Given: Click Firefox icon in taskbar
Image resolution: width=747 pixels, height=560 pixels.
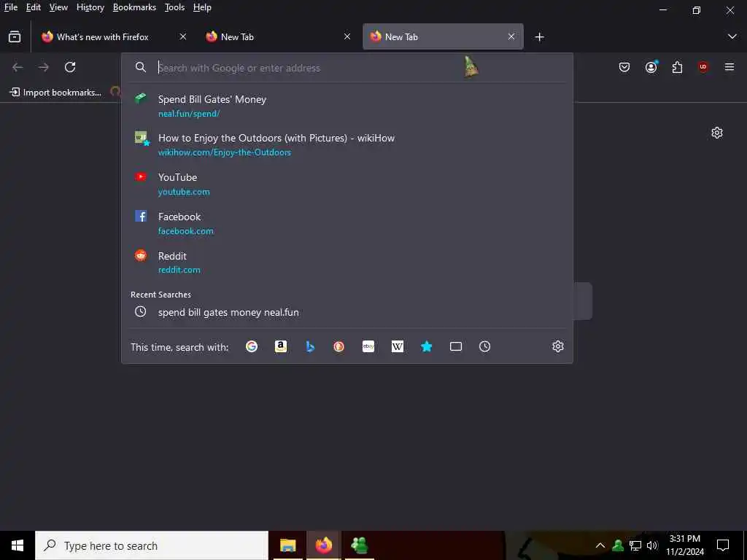Looking at the screenshot, I should point(323,545).
